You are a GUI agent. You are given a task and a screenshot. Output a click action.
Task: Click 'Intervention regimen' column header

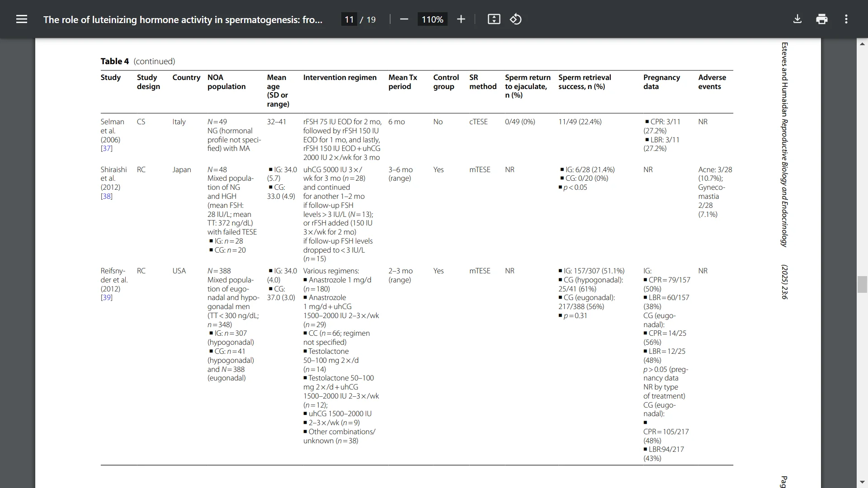340,77
